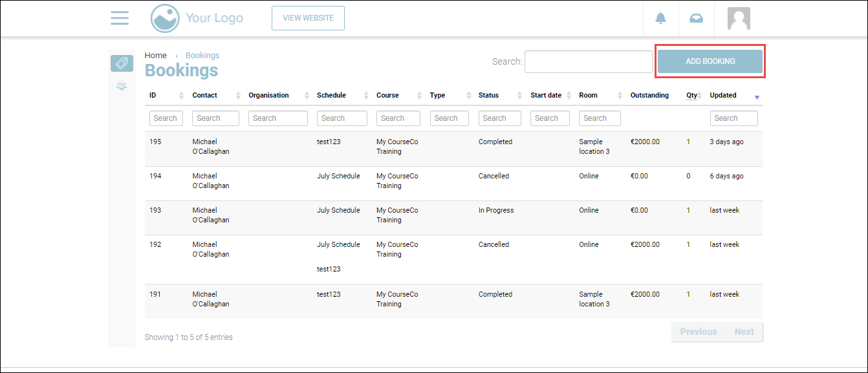
Task: Click the Previous pagination button
Action: [698, 332]
